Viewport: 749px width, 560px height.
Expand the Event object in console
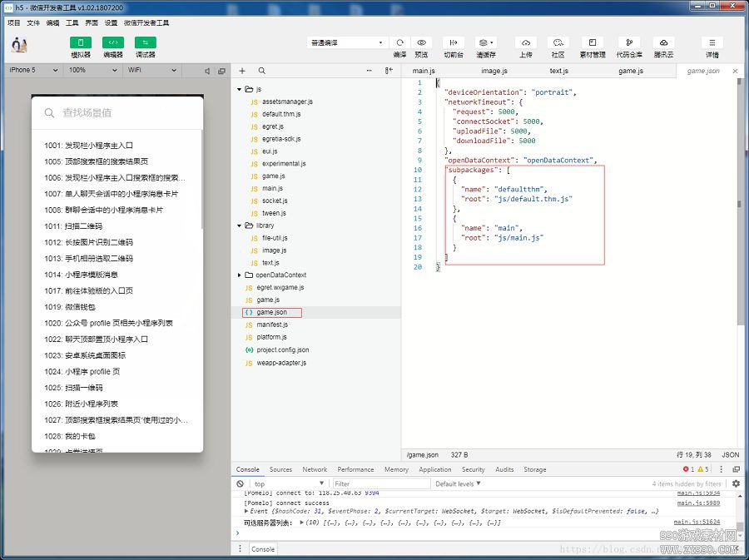pyautogui.click(x=246, y=511)
